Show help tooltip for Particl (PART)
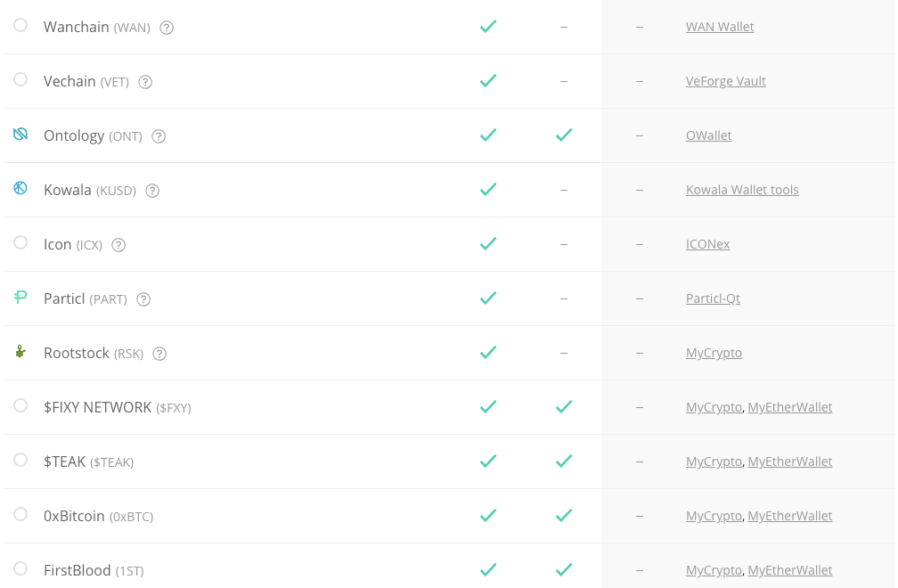 click(x=143, y=299)
